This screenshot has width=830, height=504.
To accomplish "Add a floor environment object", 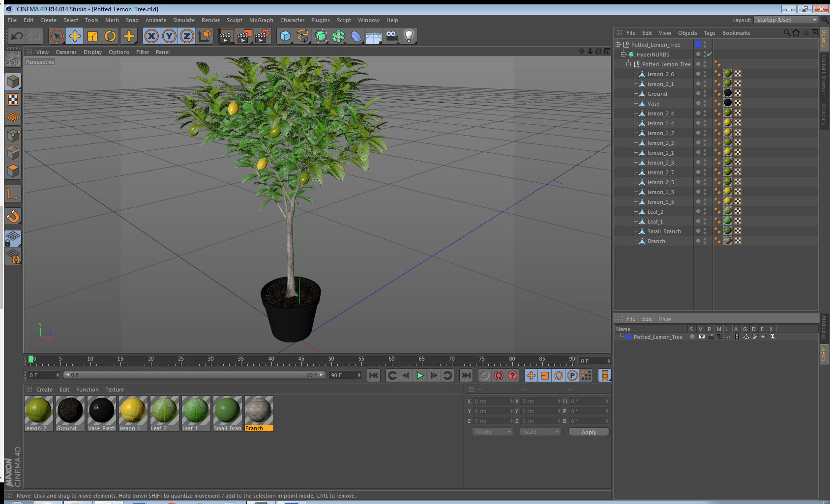I will (374, 36).
